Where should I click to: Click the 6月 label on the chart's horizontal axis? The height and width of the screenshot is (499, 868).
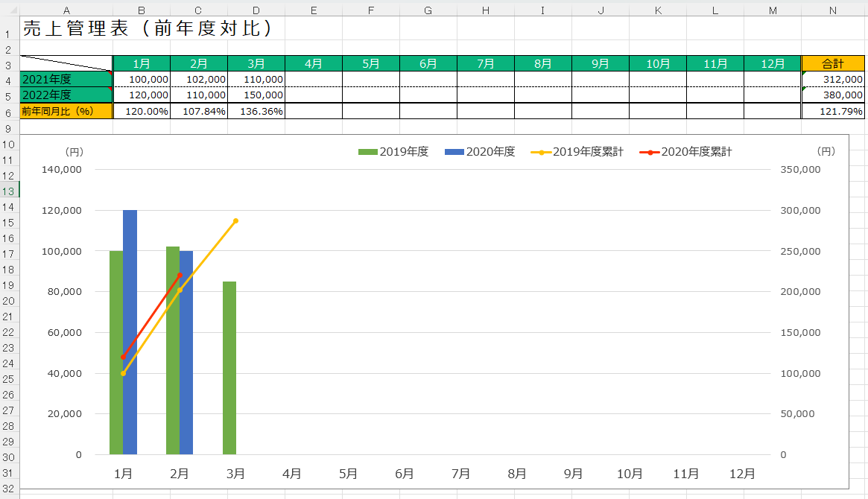point(405,473)
